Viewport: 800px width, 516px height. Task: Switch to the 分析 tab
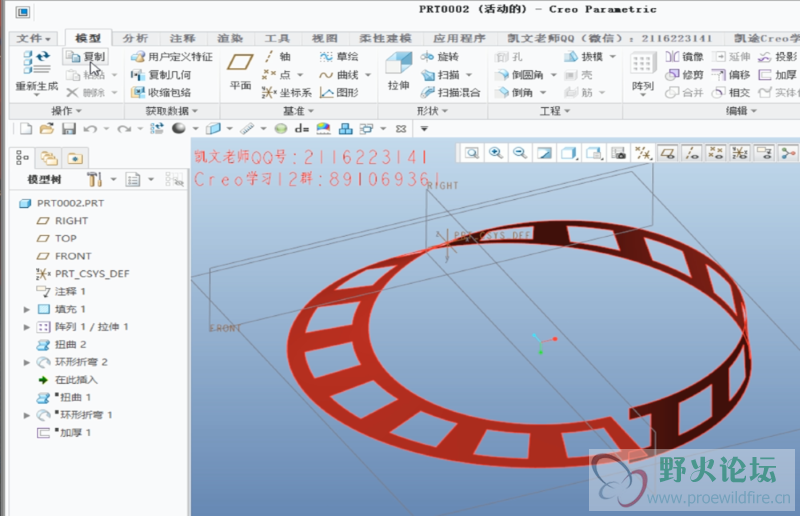tap(135, 38)
